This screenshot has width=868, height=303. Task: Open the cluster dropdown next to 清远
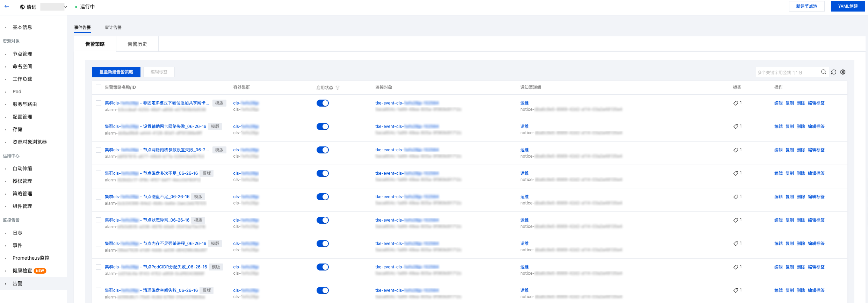(54, 7)
